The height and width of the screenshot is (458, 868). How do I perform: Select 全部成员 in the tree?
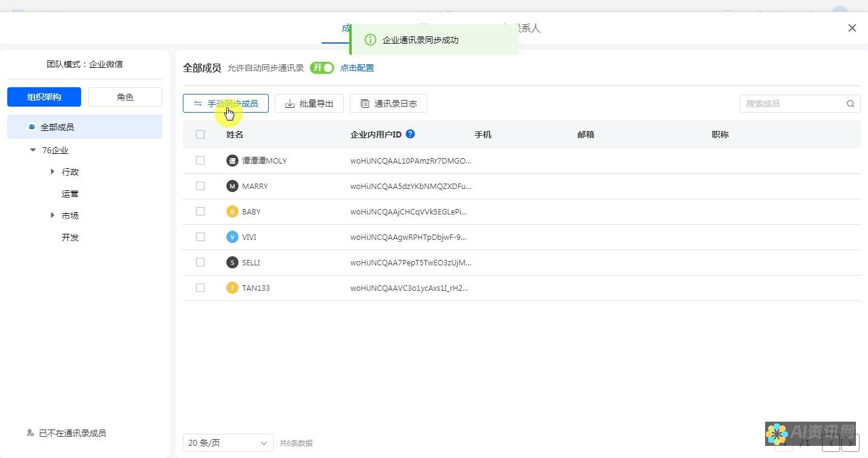click(85, 127)
